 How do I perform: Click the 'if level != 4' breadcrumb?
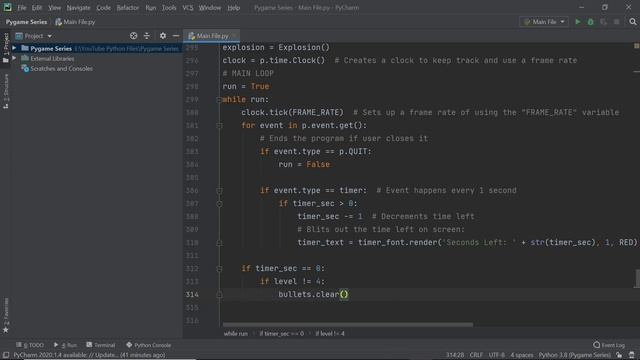(x=330, y=334)
